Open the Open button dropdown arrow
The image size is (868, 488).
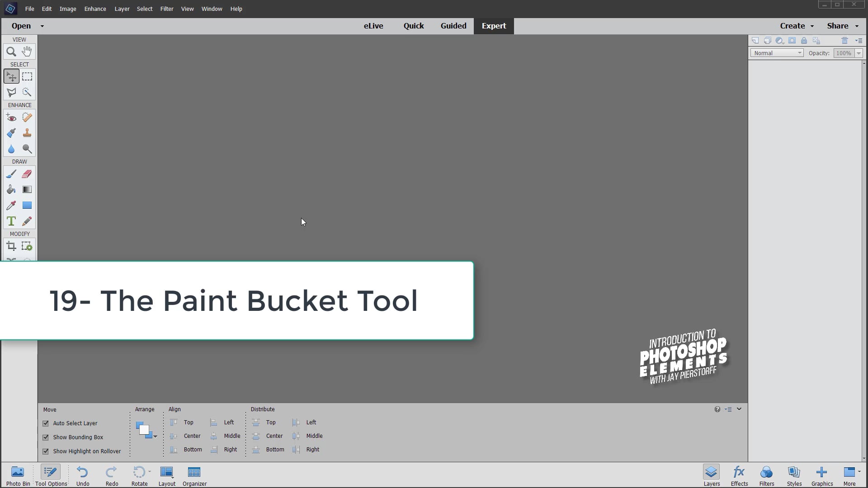(x=42, y=26)
